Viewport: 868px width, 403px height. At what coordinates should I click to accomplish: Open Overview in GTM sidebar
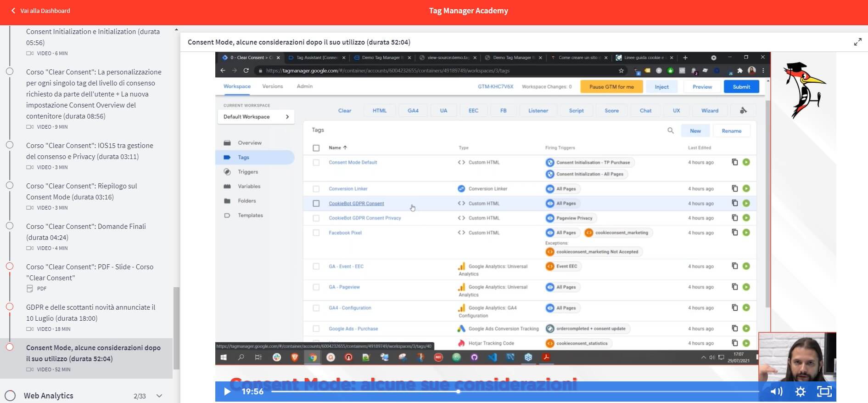(x=249, y=143)
